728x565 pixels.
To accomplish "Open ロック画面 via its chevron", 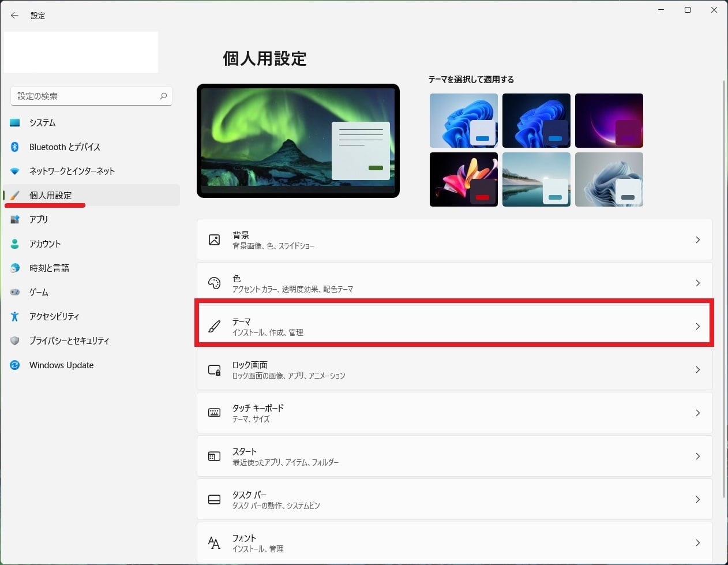I will click(697, 369).
